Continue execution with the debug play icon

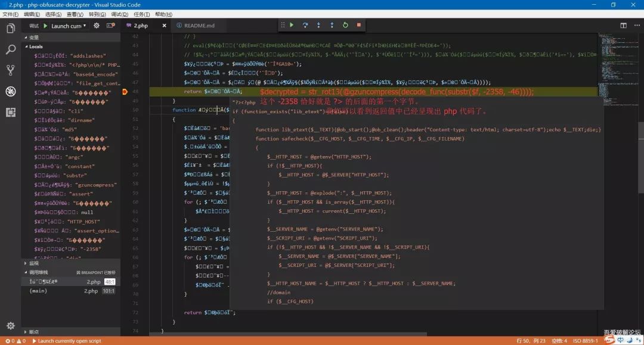[292, 25]
